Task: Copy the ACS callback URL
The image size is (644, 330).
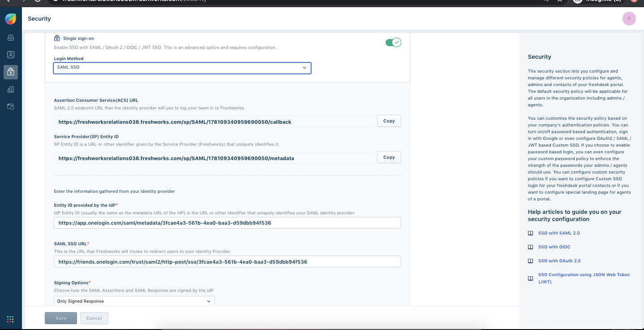Action: [x=389, y=121]
